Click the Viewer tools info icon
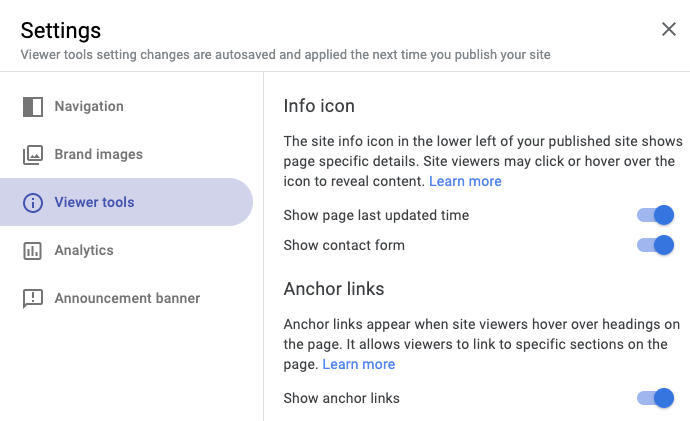 pyautogui.click(x=33, y=203)
